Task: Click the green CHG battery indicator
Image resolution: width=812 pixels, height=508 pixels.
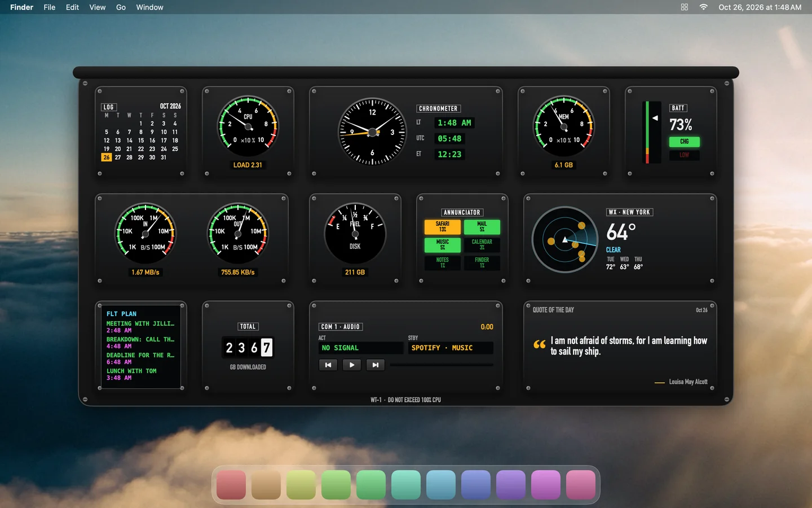Action: tap(685, 142)
